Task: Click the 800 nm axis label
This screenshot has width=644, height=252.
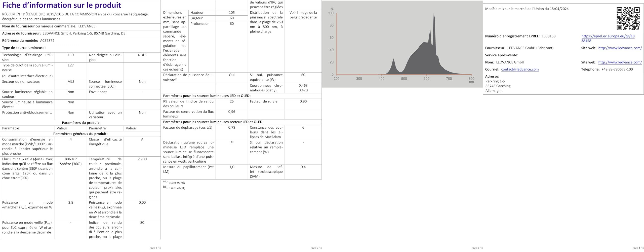Action: [471, 80]
